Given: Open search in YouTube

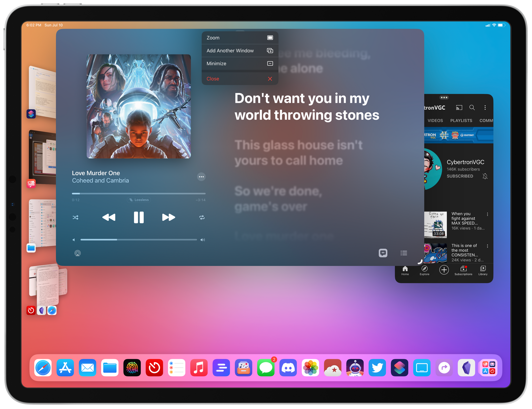Looking at the screenshot, I should click(x=472, y=107).
